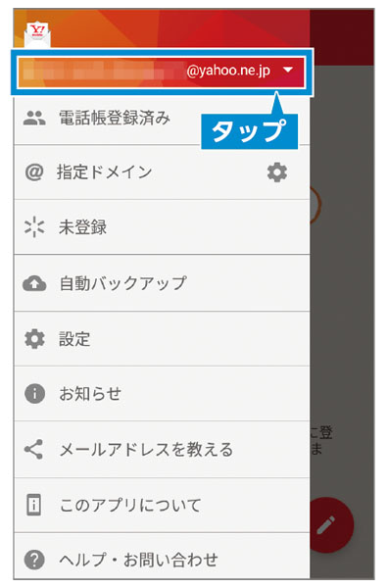Click the Y! mobile mail envelope logo
The height and width of the screenshot is (588, 388).
37,35
